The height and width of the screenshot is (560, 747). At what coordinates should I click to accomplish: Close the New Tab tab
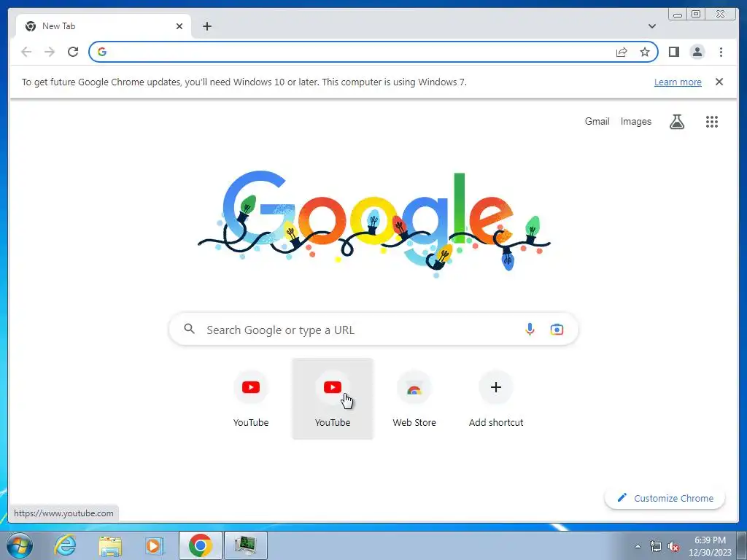(179, 26)
